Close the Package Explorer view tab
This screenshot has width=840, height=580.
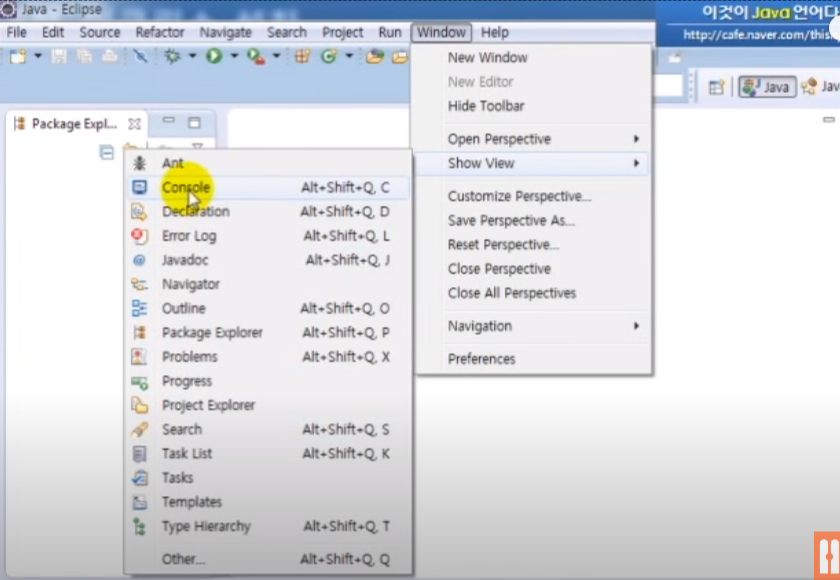click(134, 124)
